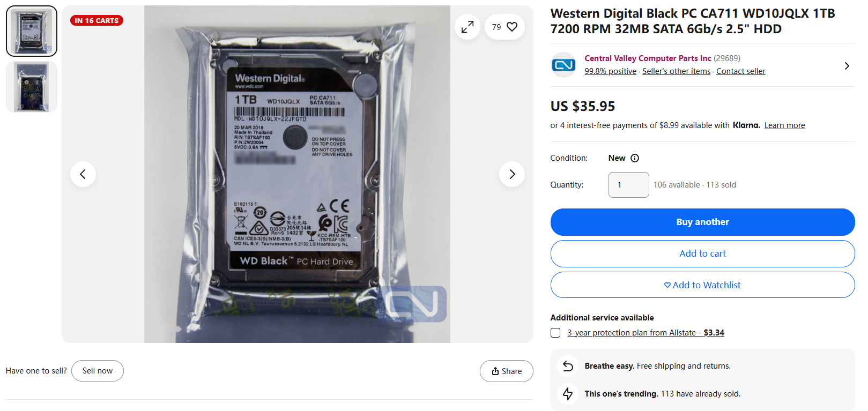Select the second hard drive thumbnail
Viewport: 868px width, 411px height.
pos(32,87)
